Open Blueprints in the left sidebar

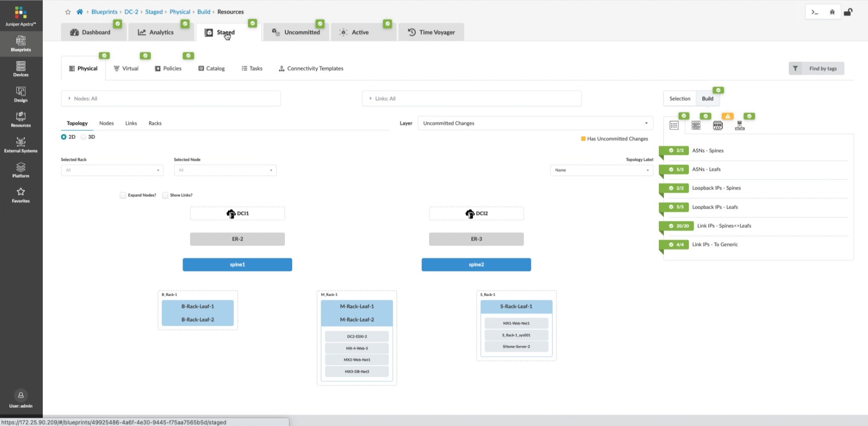(21, 43)
